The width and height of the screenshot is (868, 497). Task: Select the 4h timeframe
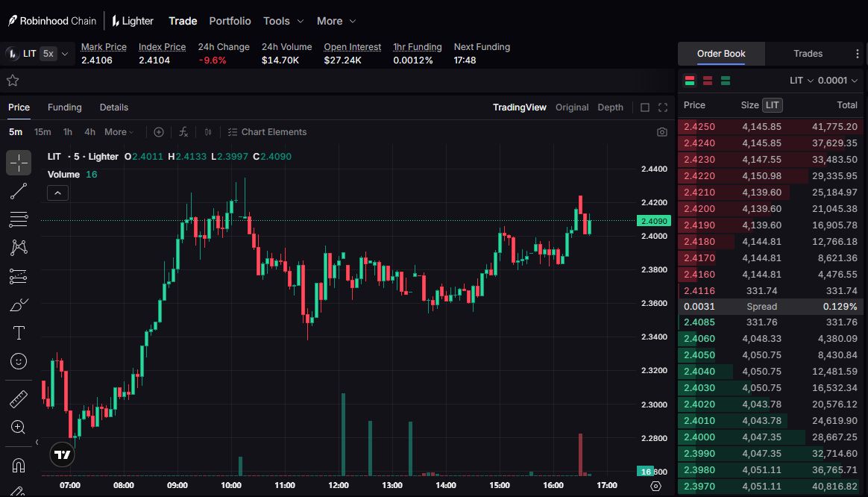[x=89, y=132]
